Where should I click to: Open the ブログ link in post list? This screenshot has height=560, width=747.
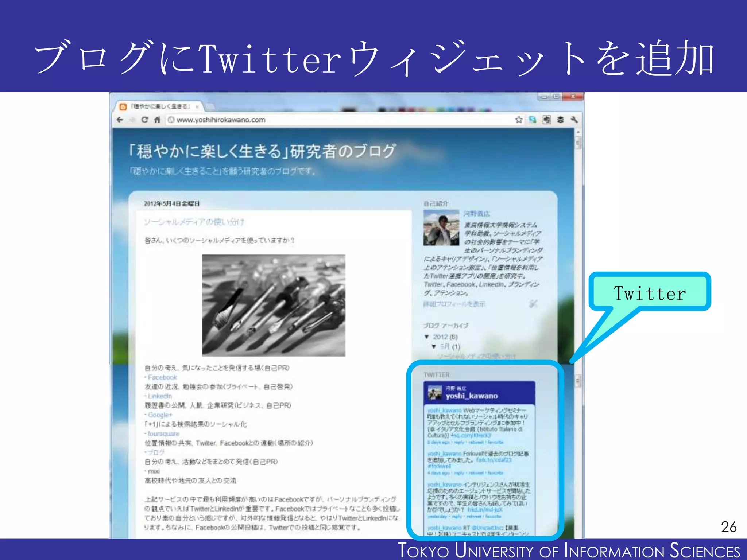pos(156,452)
